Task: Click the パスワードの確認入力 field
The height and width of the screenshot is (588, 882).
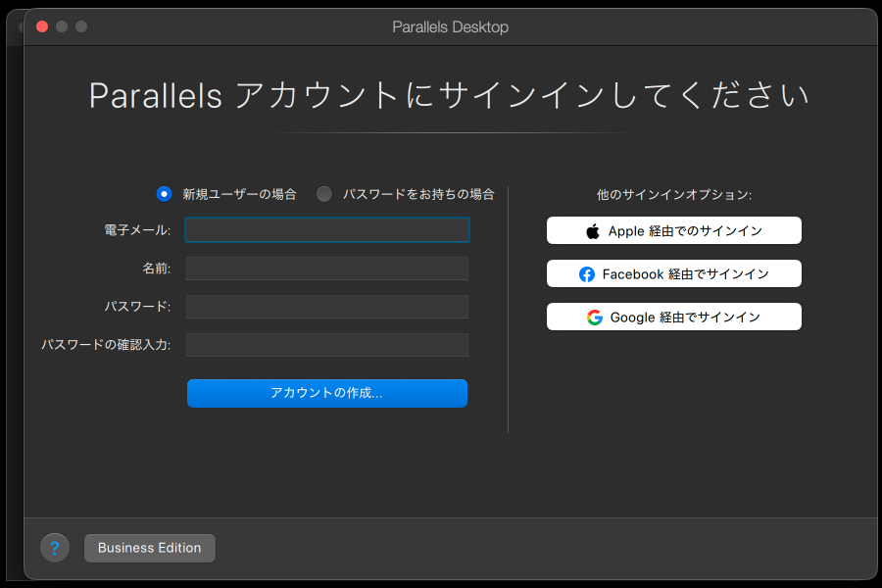Action: tap(326, 344)
